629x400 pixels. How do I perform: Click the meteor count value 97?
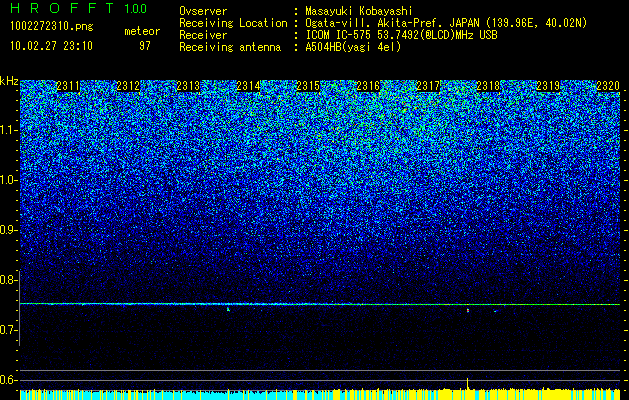144,46
